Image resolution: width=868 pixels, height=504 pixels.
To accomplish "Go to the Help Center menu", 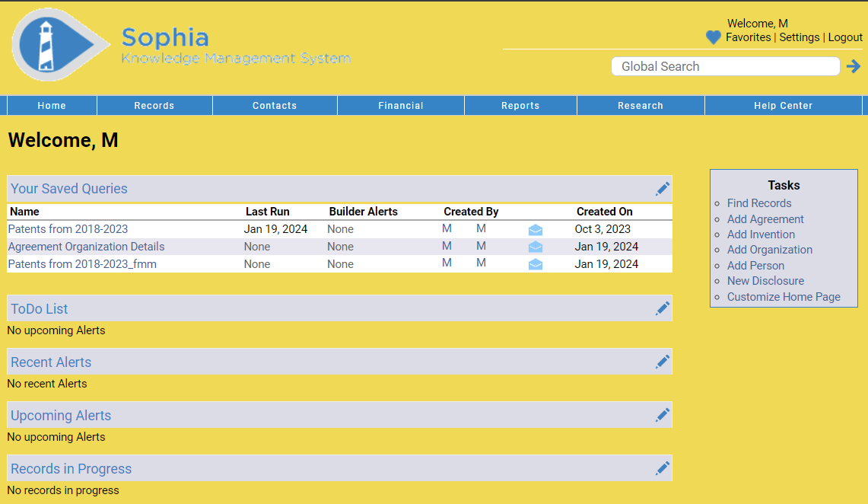I will pos(783,106).
